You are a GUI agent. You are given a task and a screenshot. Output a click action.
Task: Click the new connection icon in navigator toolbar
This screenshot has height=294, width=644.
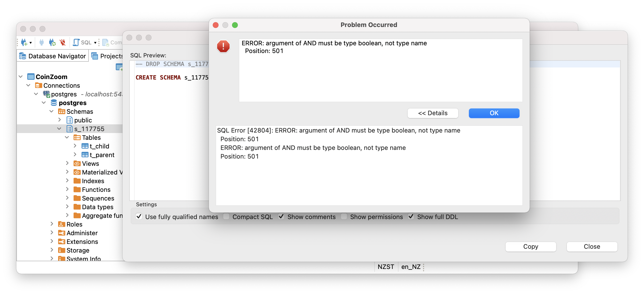click(119, 67)
